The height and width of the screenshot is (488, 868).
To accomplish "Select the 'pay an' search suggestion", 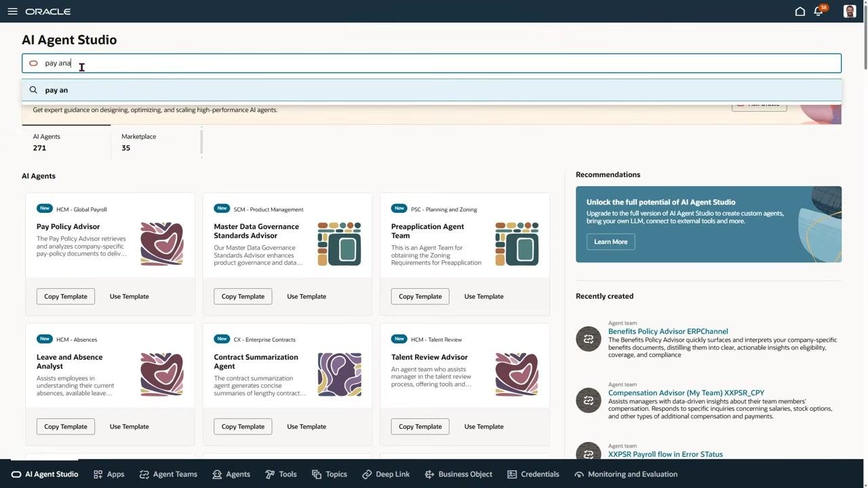I will tap(431, 90).
